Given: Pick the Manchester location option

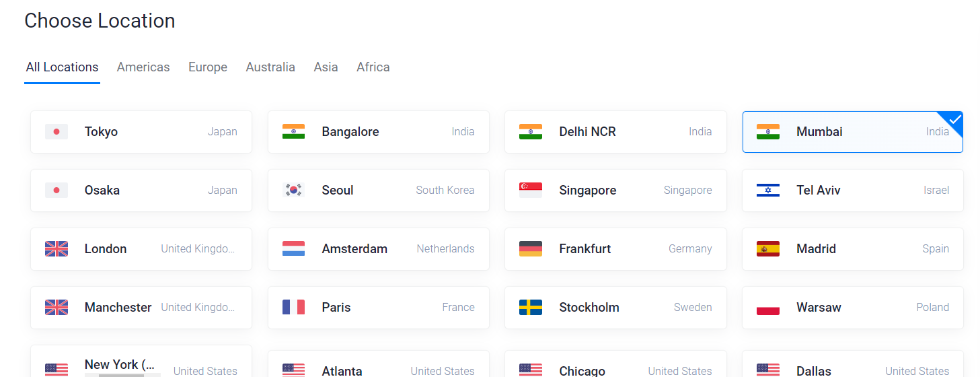Looking at the screenshot, I should 141,308.
